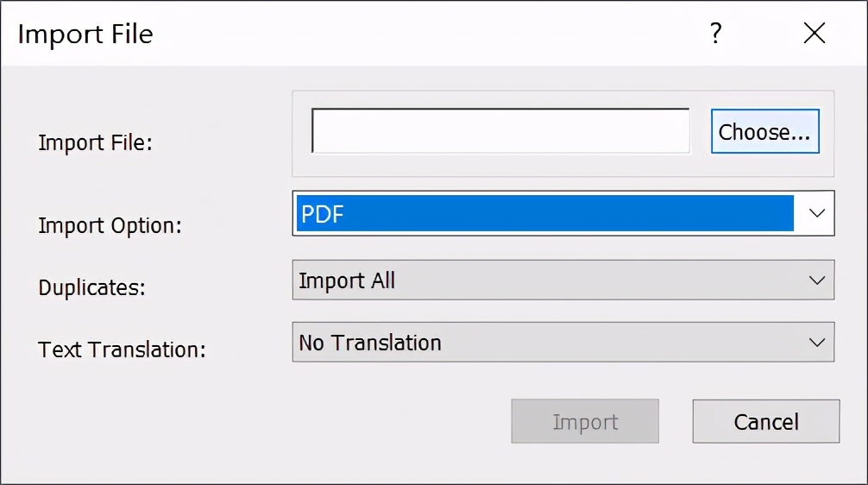Viewport: 868px width, 485px height.
Task: Cancel the import with the Cancel button
Action: coord(766,421)
